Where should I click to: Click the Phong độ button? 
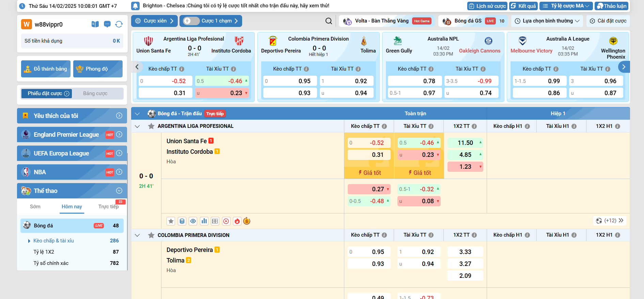pyautogui.click(x=98, y=69)
